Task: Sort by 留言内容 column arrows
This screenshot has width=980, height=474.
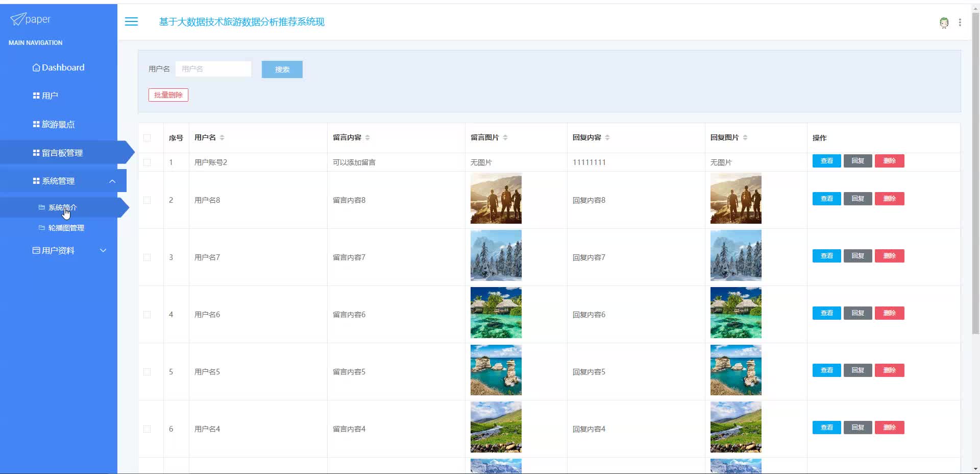Action: (367, 137)
